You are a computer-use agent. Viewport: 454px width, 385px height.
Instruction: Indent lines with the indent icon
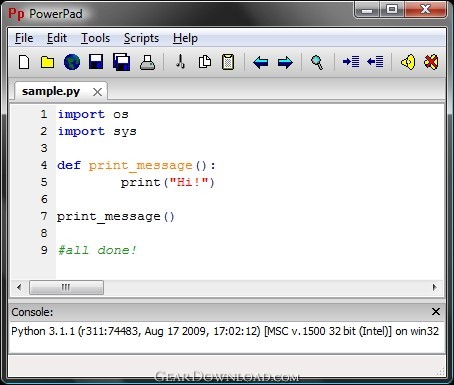point(351,62)
